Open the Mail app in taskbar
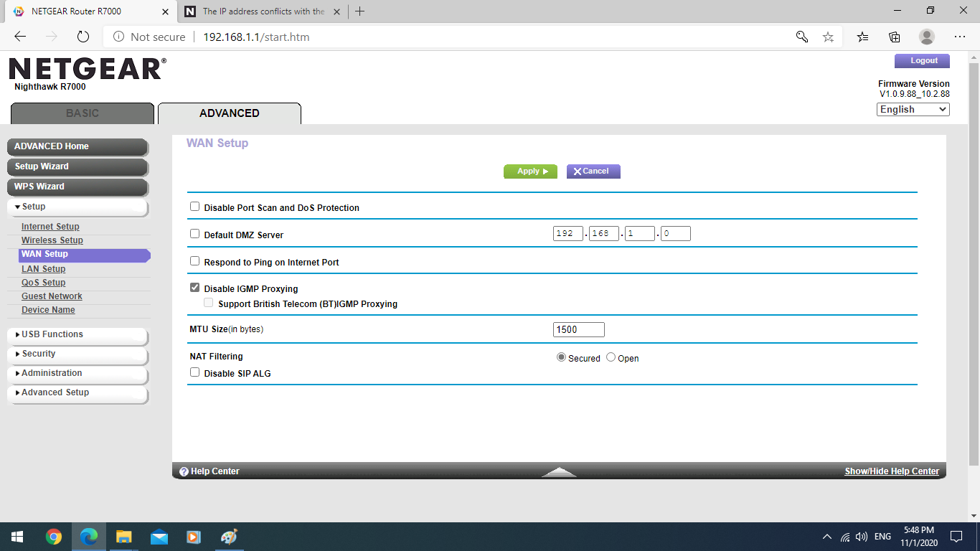980x551 pixels. (x=159, y=536)
